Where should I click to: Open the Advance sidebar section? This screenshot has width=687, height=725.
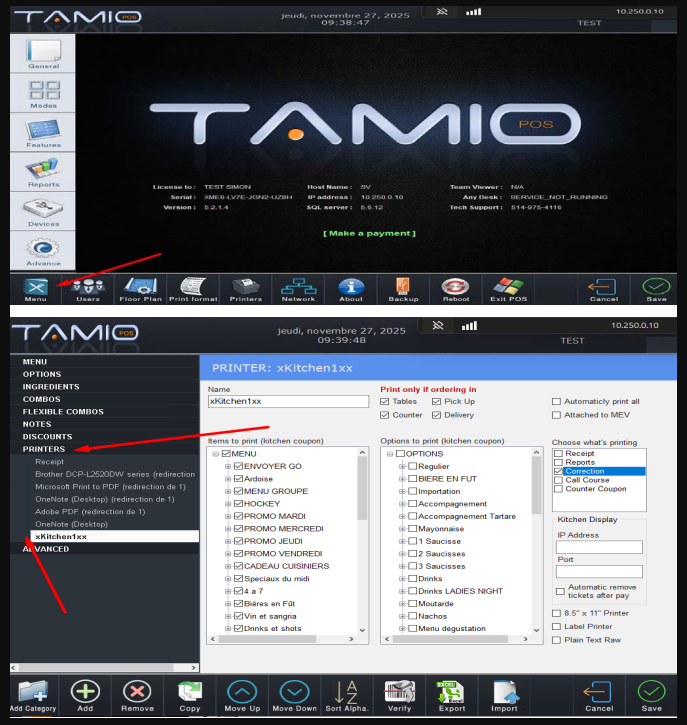[43, 250]
